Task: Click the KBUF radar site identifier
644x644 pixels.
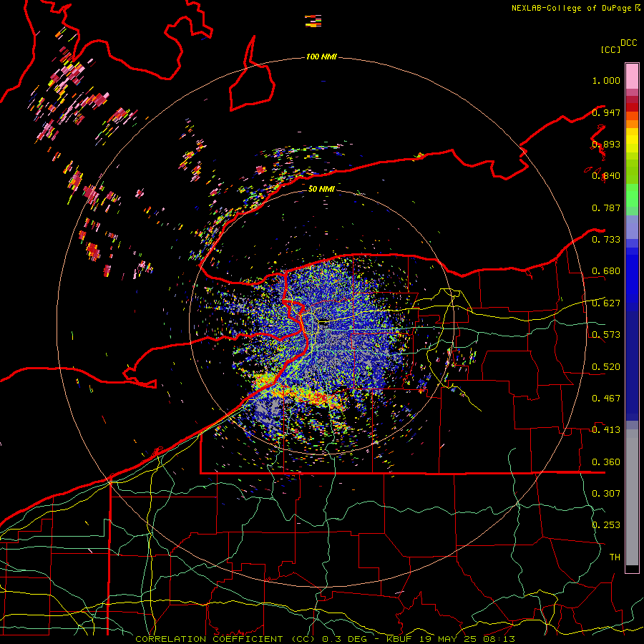Action: [399, 639]
